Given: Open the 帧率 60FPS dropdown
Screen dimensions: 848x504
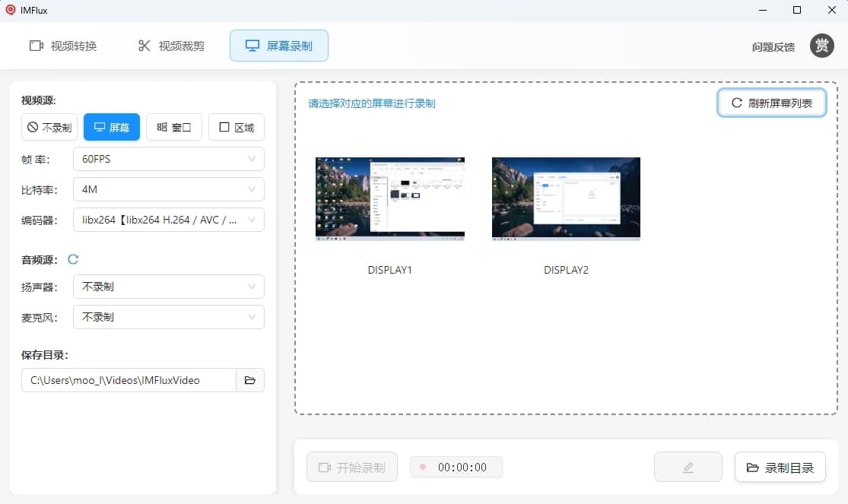Looking at the screenshot, I should point(168,159).
